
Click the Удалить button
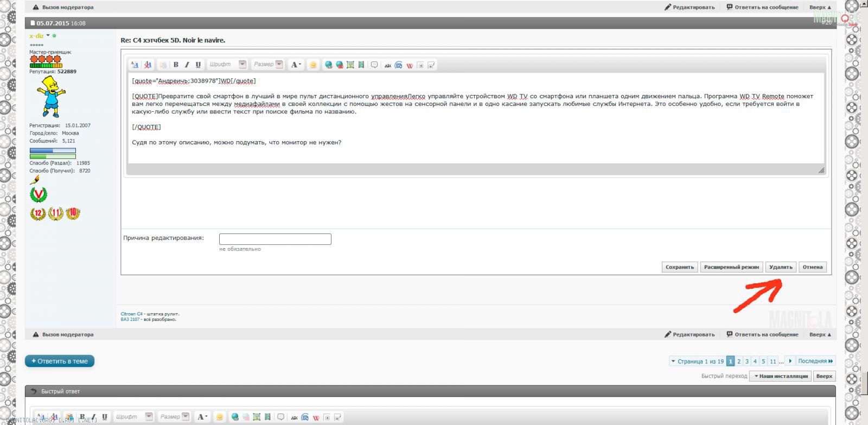coord(781,267)
